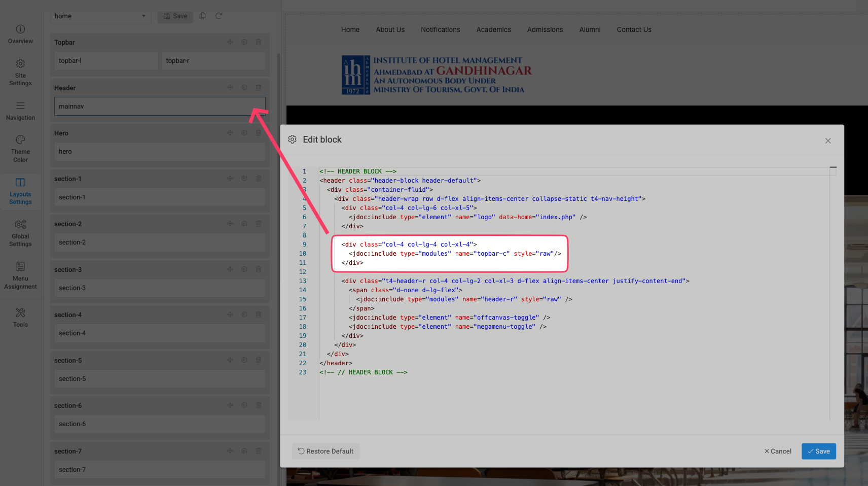Viewport: 868px width, 486px height.
Task: Open settings gear for section-3
Action: (244, 269)
